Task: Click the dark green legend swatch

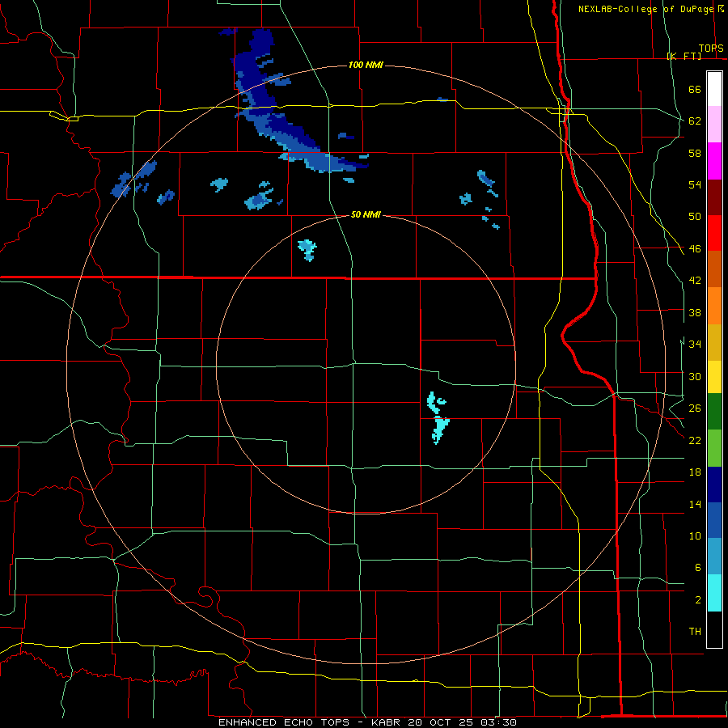Action: (714, 412)
